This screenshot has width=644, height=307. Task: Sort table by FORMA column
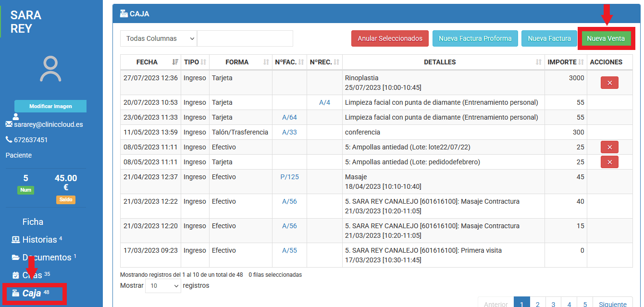(240, 62)
